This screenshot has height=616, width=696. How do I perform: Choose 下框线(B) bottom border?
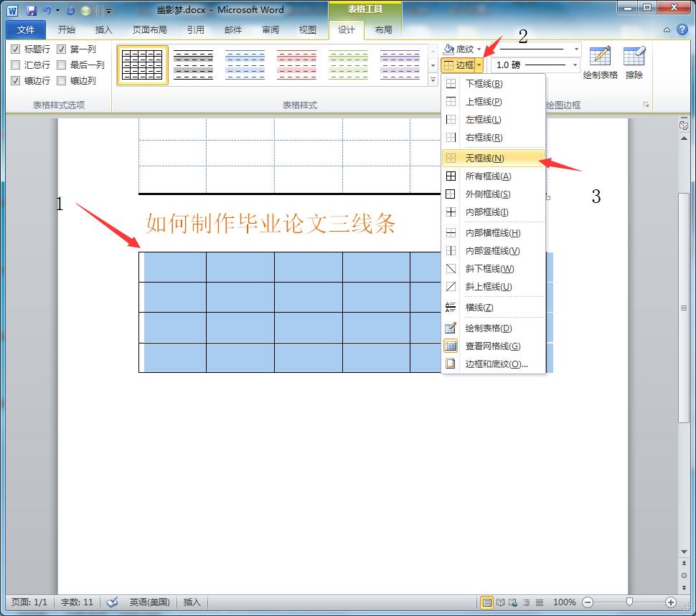(494, 83)
